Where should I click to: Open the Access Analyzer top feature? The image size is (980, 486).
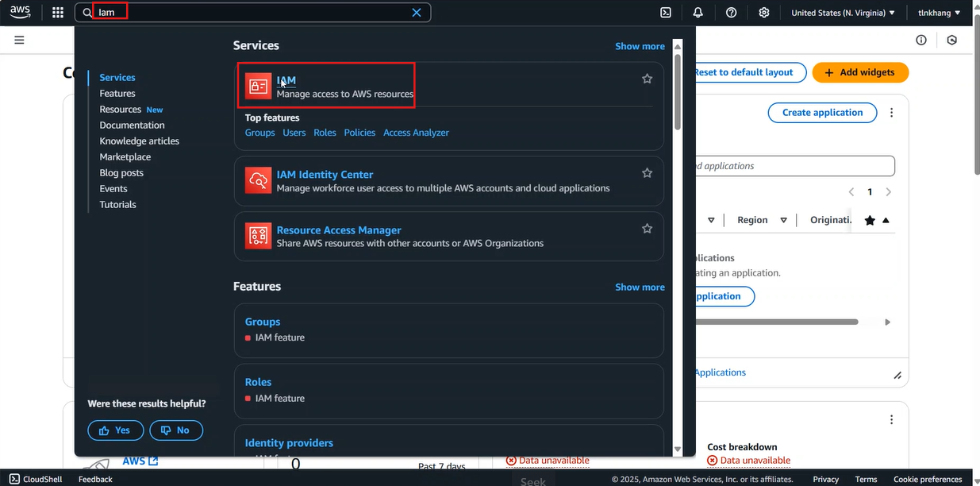(417, 133)
